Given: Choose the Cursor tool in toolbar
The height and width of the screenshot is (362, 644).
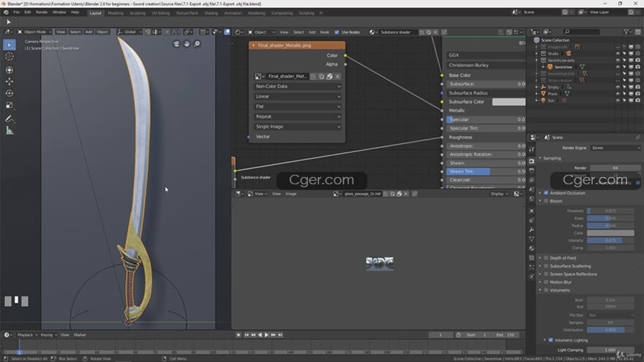Looking at the screenshot, I should point(9,56).
